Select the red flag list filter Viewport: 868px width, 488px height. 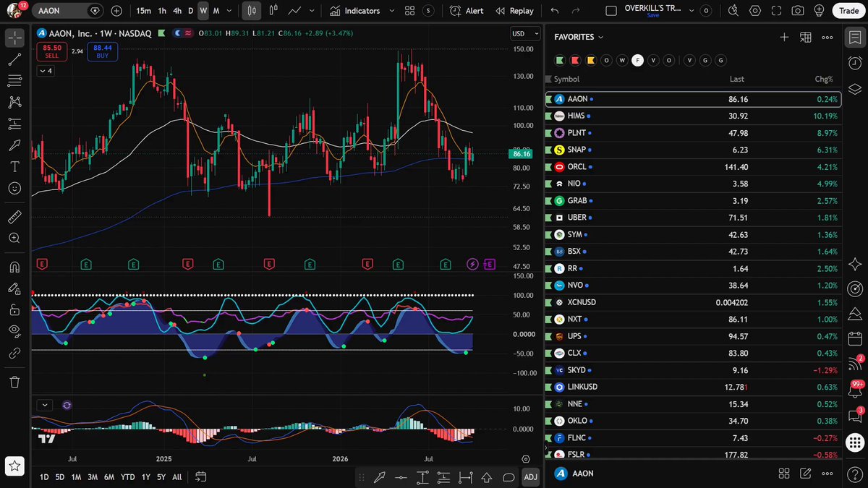pos(575,60)
